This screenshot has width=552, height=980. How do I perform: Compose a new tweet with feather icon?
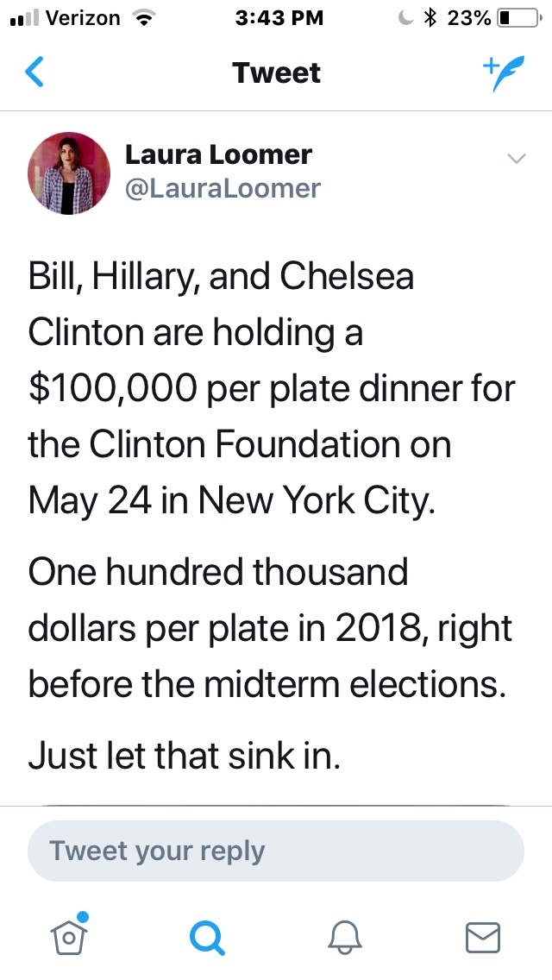point(502,73)
